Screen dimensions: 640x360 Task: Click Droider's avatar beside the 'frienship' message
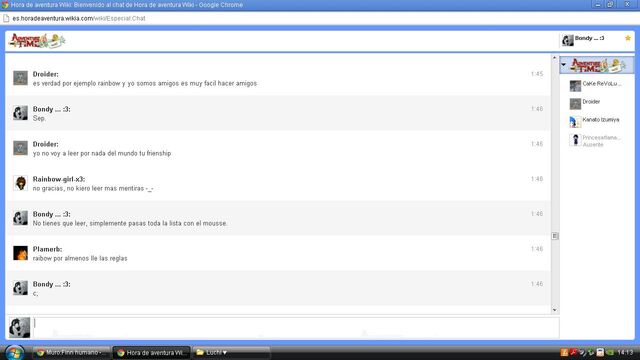click(x=20, y=148)
